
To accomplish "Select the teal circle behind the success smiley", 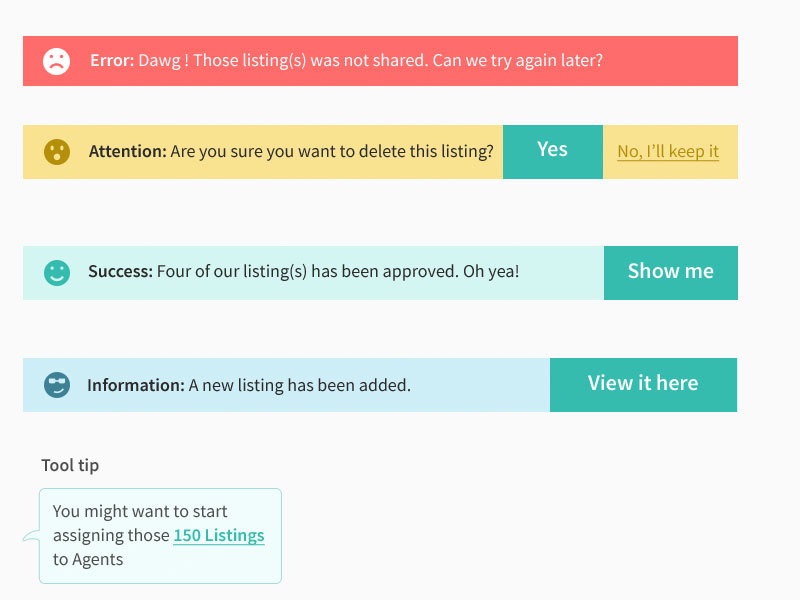I will (x=56, y=273).
